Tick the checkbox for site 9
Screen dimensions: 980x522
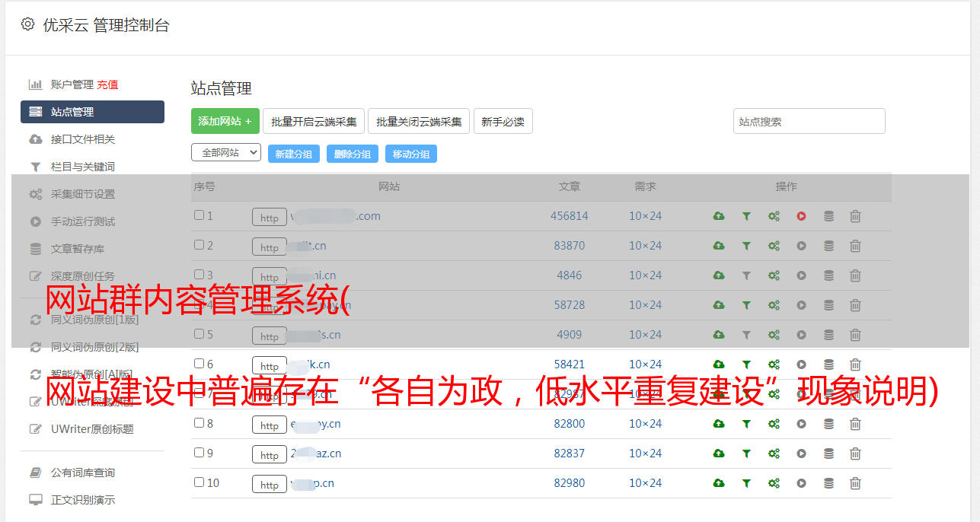[199, 453]
